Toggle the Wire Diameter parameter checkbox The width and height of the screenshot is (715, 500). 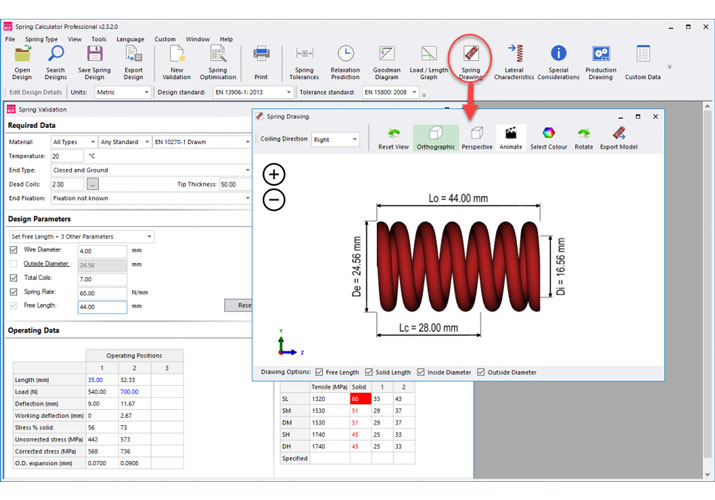click(14, 250)
